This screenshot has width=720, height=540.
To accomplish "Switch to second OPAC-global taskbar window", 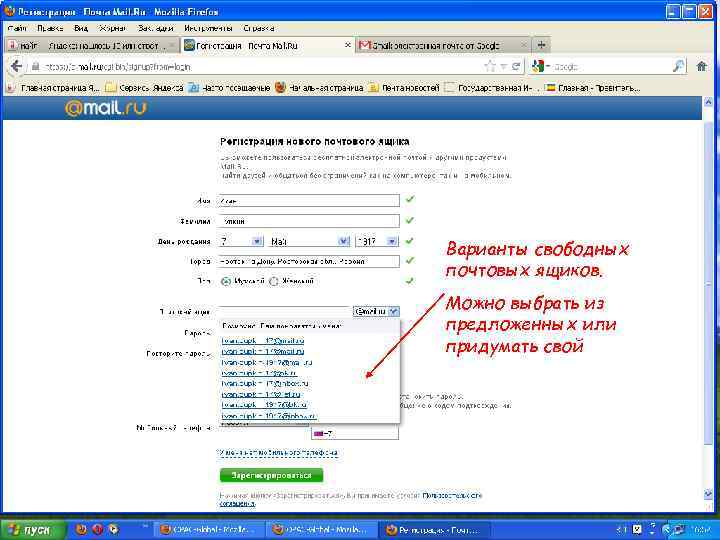I will [321, 530].
